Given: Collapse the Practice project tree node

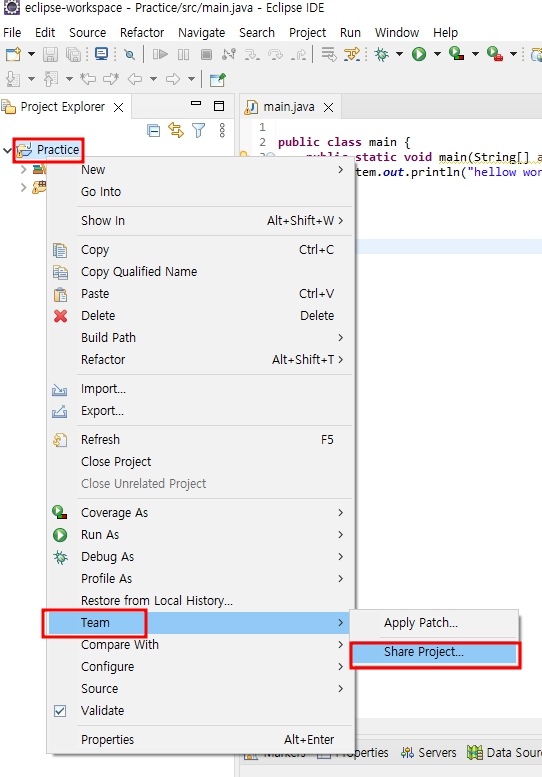Looking at the screenshot, I should (x=7, y=149).
